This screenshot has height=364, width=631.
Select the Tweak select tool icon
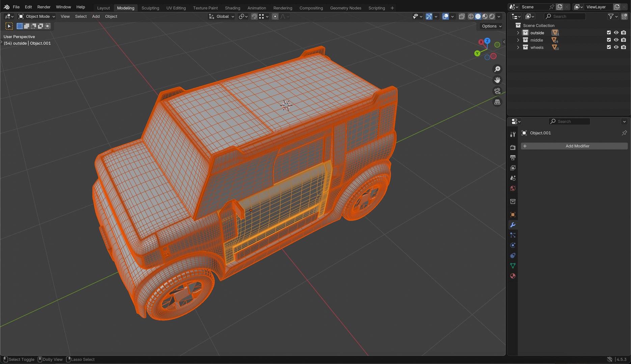(9, 26)
